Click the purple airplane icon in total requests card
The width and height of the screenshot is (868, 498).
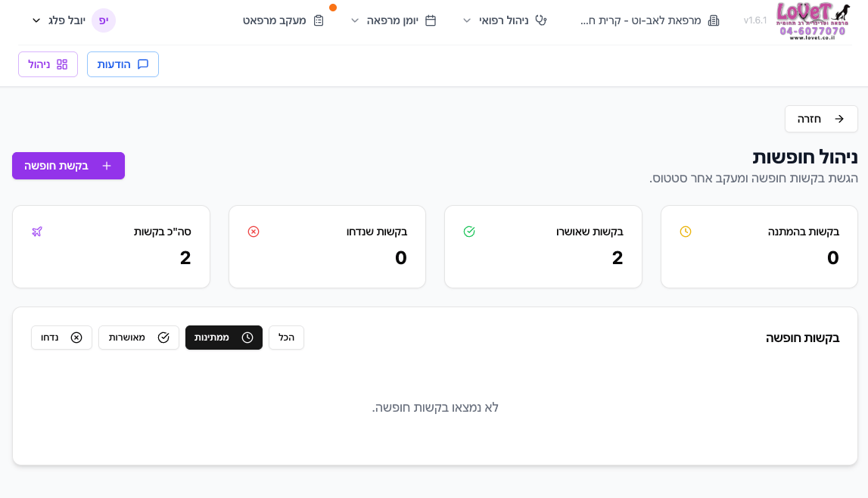tap(37, 232)
